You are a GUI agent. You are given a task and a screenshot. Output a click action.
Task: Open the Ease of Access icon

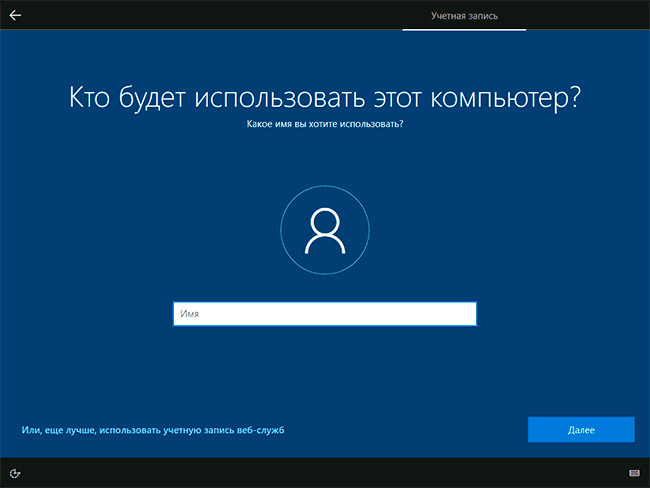(x=15, y=473)
